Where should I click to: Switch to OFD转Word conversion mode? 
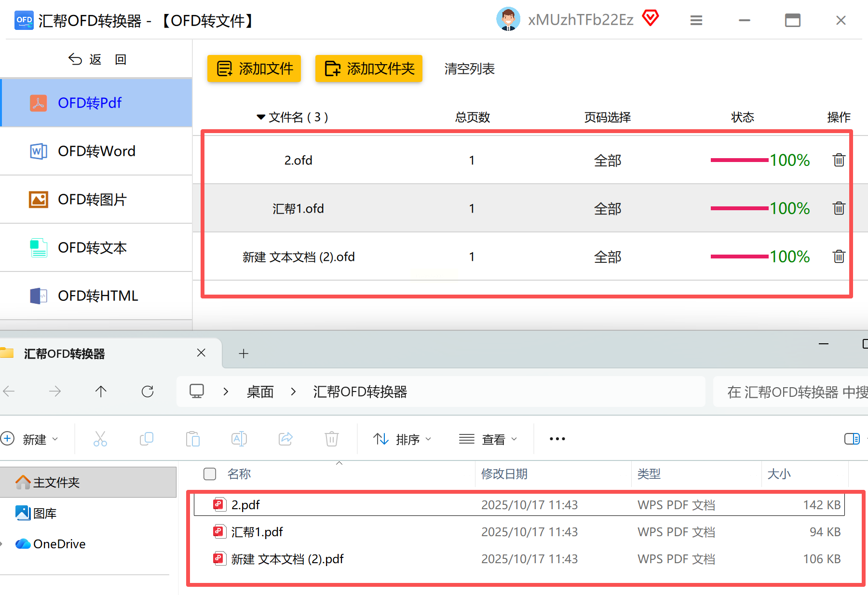pyautogui.click(x=96, y=151)
